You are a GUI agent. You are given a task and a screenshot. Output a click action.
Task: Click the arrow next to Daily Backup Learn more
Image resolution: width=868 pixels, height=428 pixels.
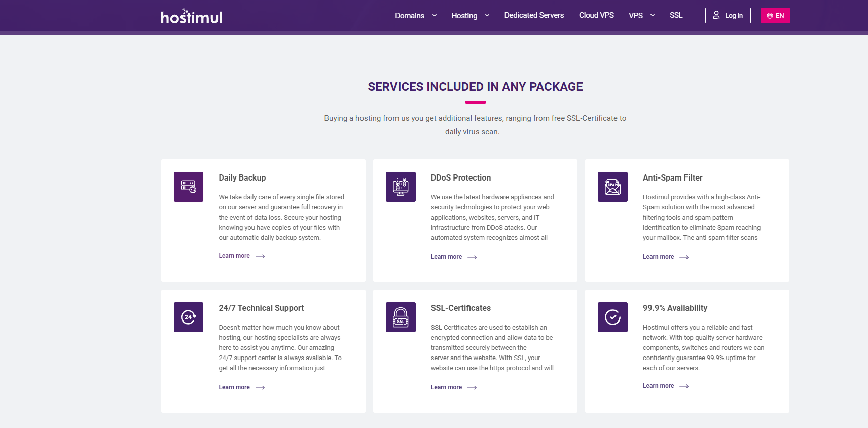260,256
